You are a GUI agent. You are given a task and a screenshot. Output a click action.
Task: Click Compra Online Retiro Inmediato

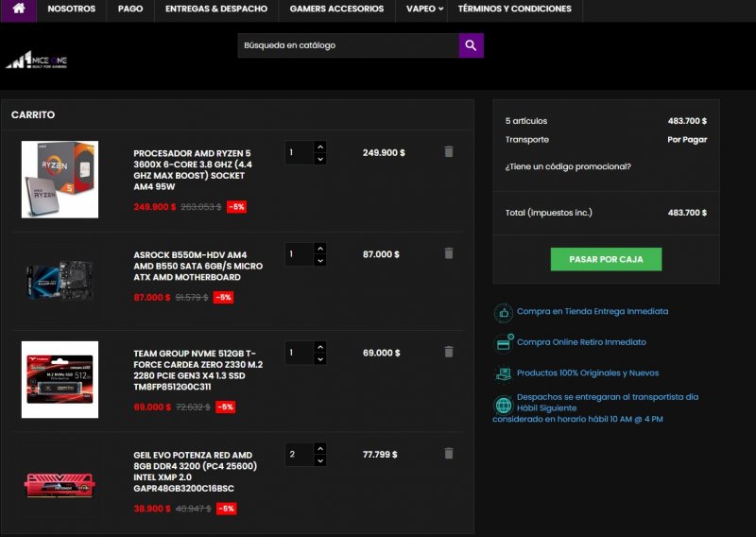click(x=581, y=342)
